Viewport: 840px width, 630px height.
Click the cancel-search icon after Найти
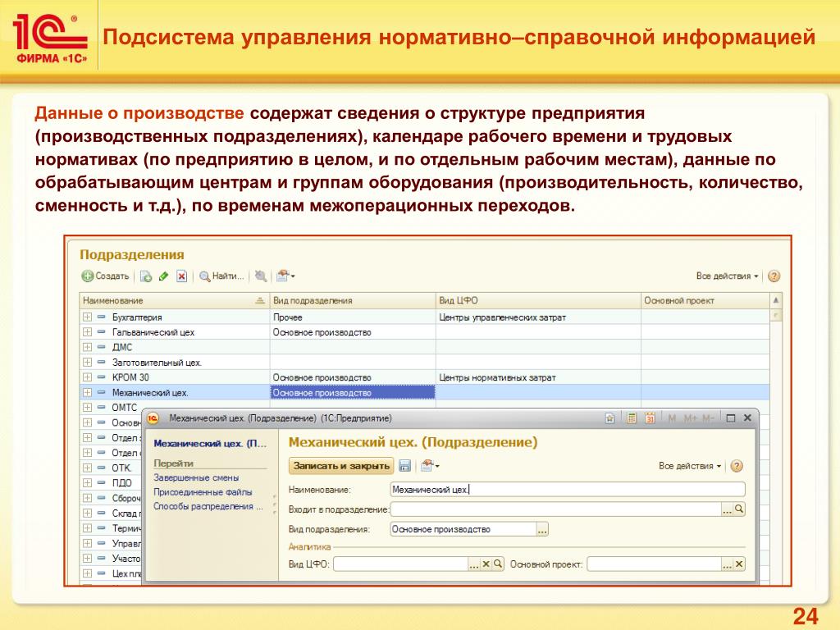261,276
